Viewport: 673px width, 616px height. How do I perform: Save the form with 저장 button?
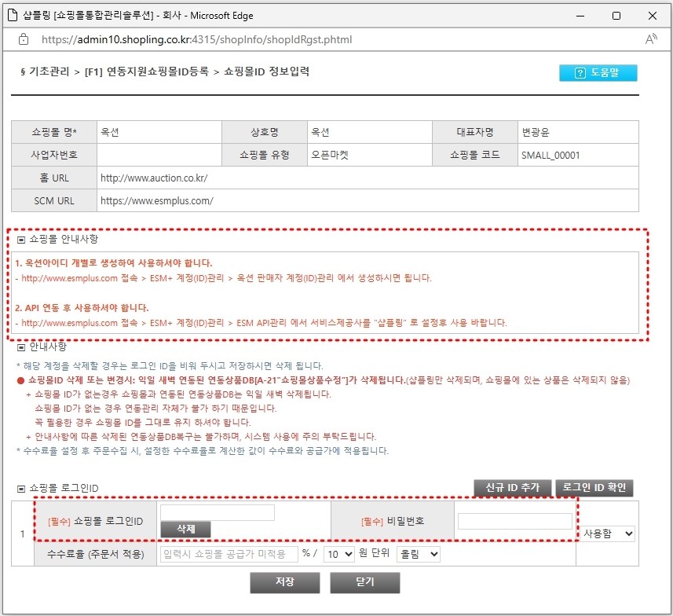[x=284, y=582]
